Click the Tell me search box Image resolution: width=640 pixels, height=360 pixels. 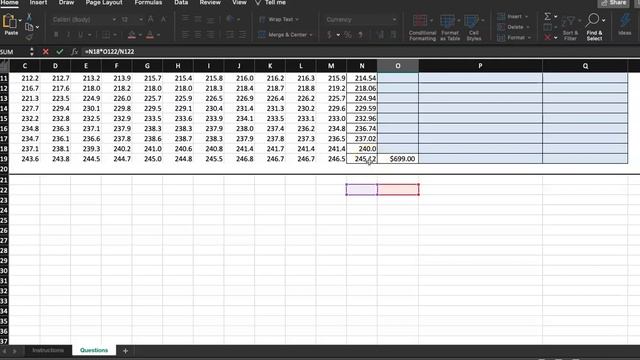(271, 2)
